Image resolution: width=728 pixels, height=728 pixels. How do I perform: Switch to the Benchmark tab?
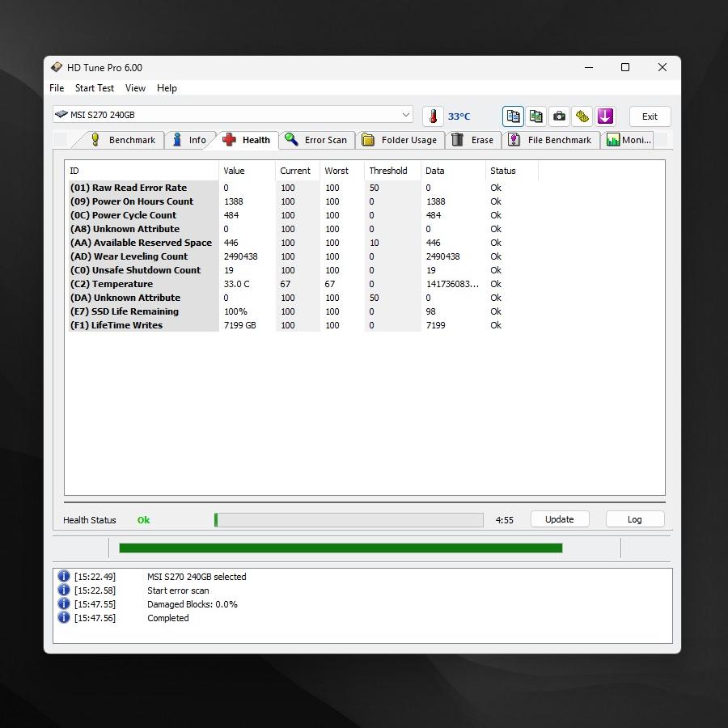click(123, 140)
